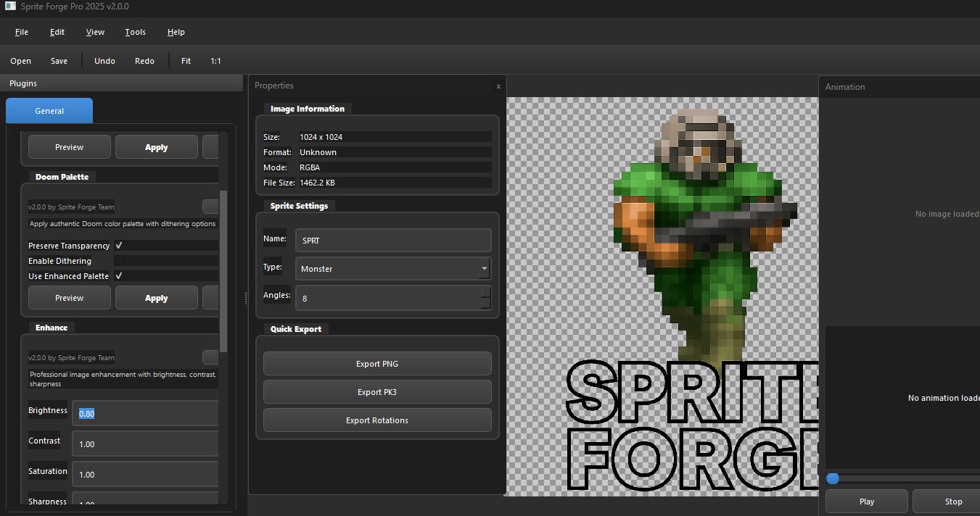Click Redo in the toolbar

(144, 61)
